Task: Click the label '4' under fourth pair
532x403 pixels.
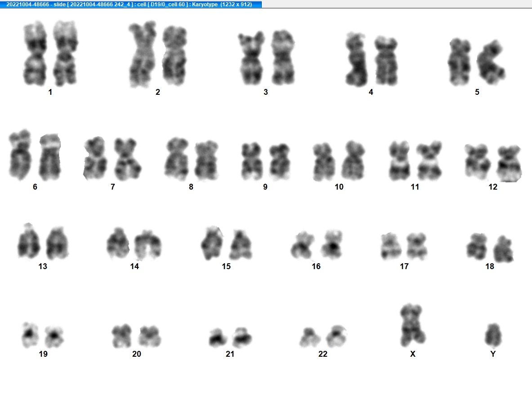Action: click(371, 92)
